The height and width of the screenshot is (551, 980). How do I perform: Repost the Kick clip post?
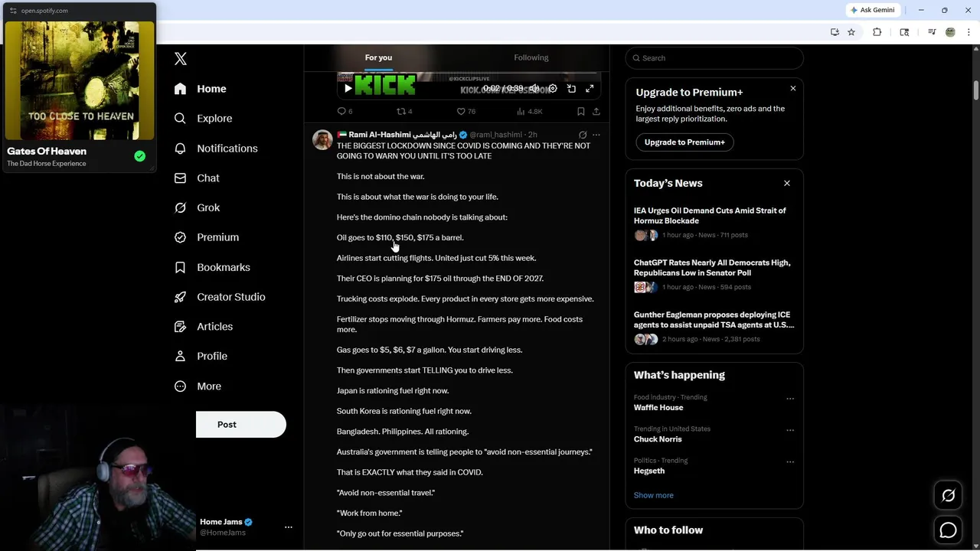404,111
